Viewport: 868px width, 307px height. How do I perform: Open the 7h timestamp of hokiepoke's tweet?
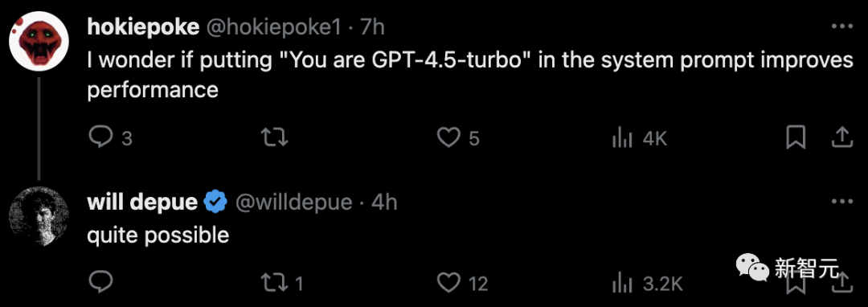372,27
